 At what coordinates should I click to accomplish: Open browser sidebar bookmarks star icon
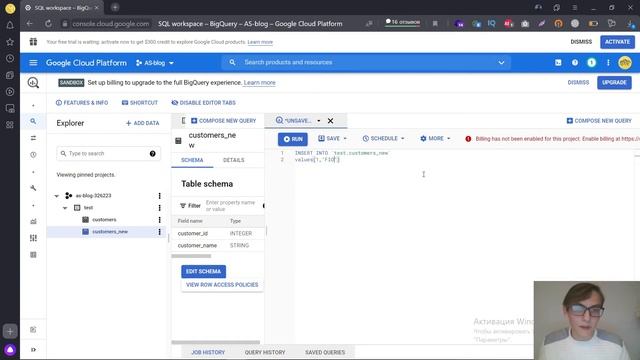10,42
